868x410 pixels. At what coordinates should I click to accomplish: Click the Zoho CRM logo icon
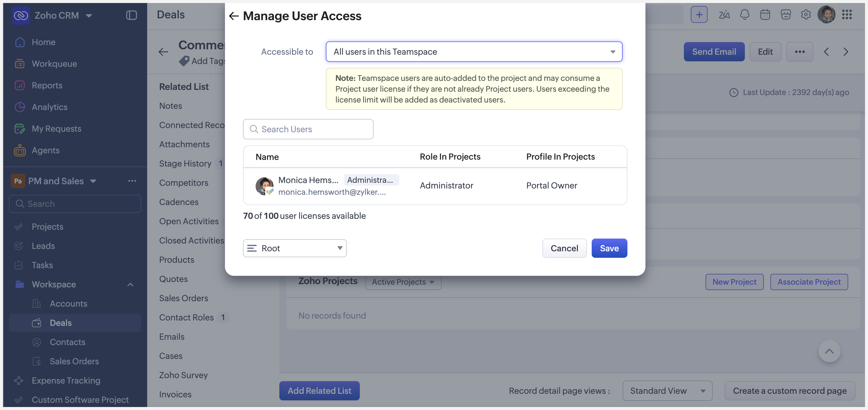coord(21,15)
